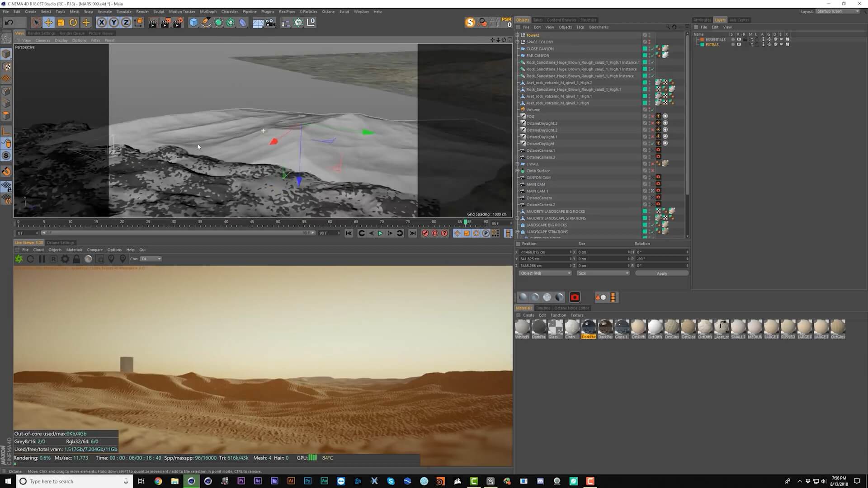This screenshot has height=488, width=868.
Task: Click the Octane send scene restart icon
Action: (19, 259)
